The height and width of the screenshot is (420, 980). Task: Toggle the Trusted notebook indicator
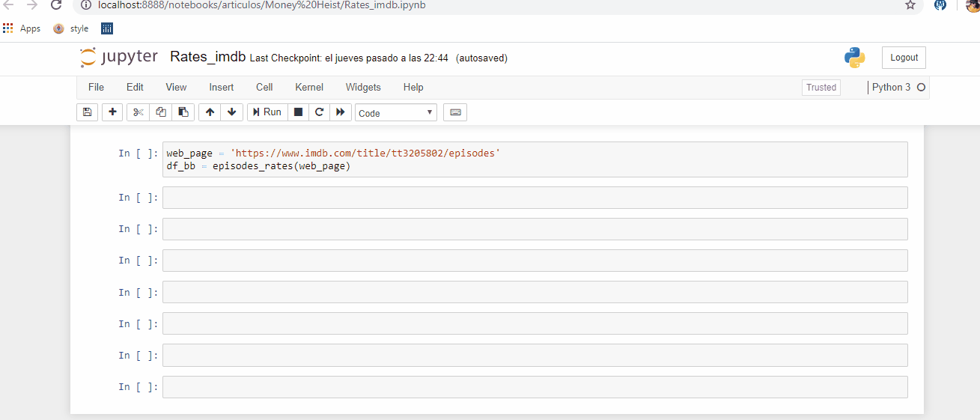[x=821, y=88]
